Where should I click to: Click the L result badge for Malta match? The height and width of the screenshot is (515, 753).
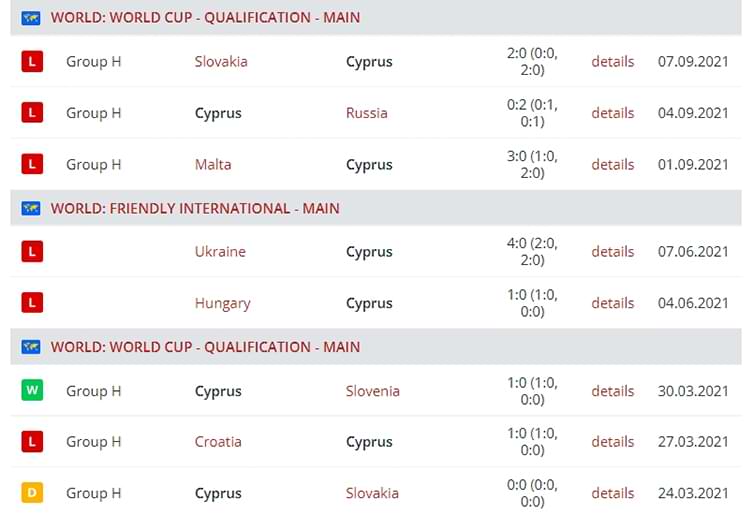point(32,164)
